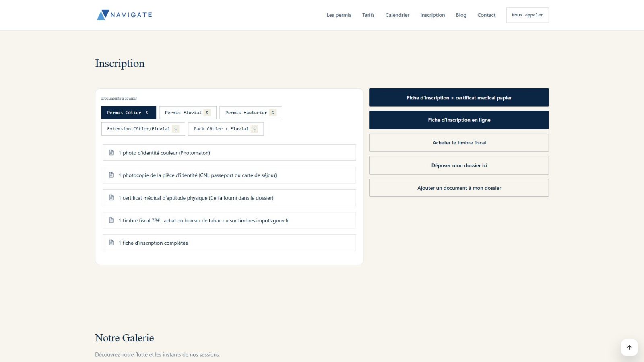Click the 'Documents à fournir' label
This screenshot has height=362, width=644.
click(119, 98)
